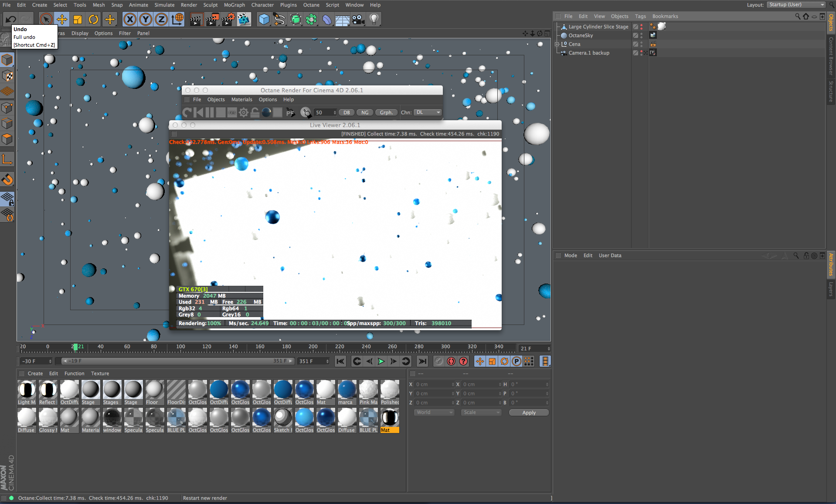The height and width of the screenshot is (504, 836).
Task: Select the Floor material swatch
Action: point(155,392)
